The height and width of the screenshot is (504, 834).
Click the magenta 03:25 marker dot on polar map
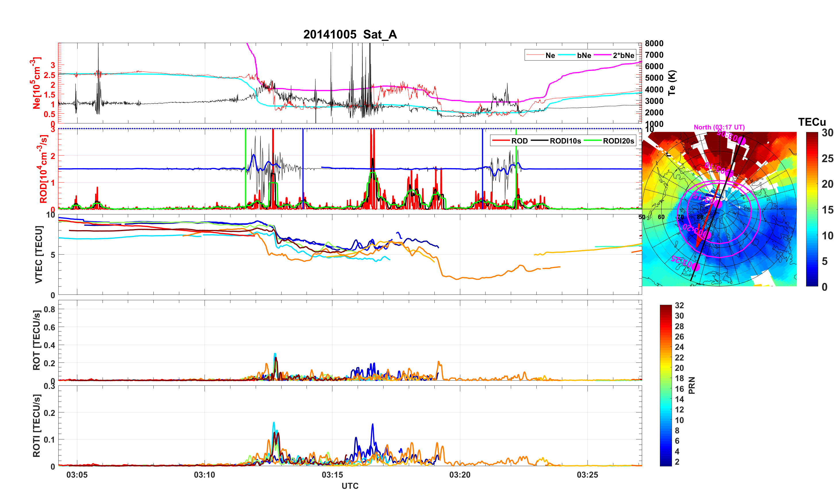tap(696, 267)
